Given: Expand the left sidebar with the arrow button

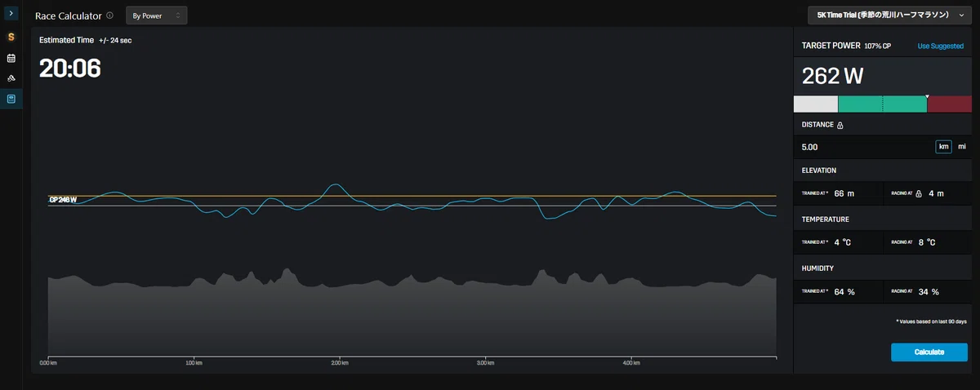Looking at the screenshot, I should click(x=11, y=14).
